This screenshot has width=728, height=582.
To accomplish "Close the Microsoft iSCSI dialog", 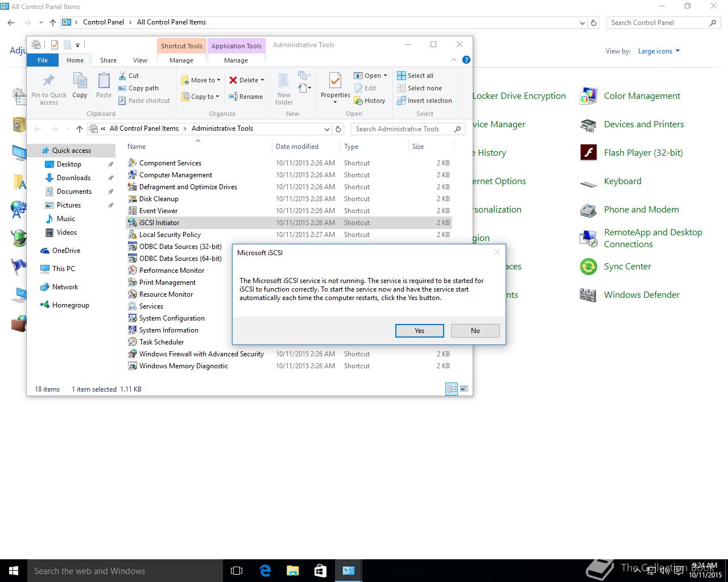I will tap(497, 252).
